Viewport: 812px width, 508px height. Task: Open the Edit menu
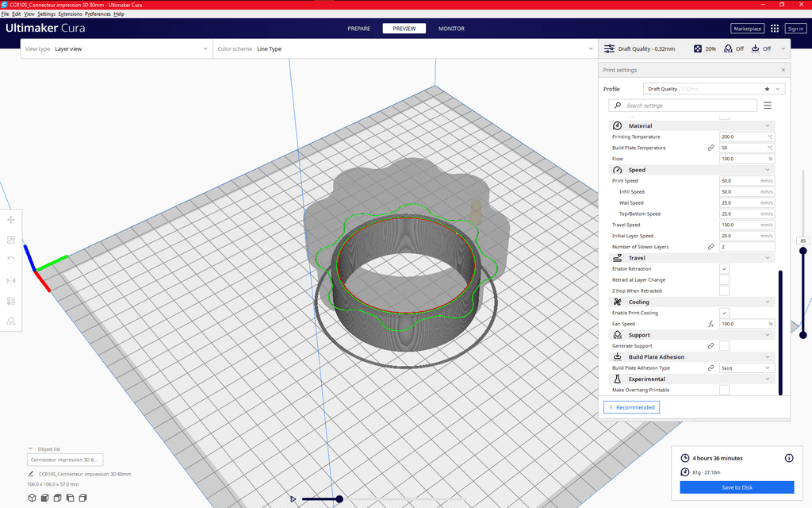pos(17,14)
